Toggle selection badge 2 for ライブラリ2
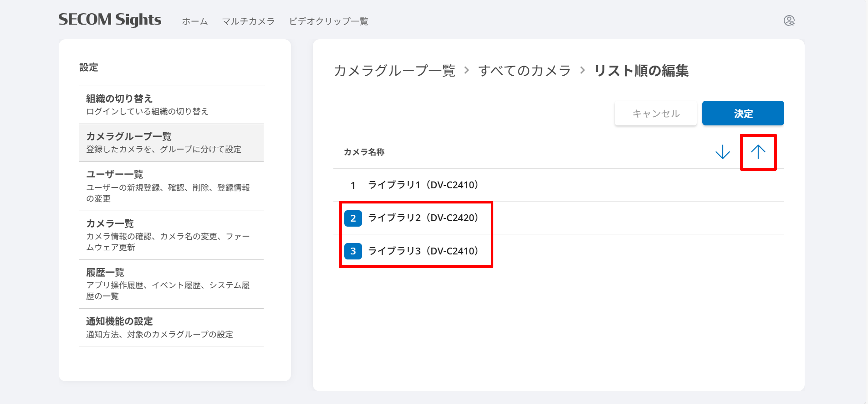 353,218
